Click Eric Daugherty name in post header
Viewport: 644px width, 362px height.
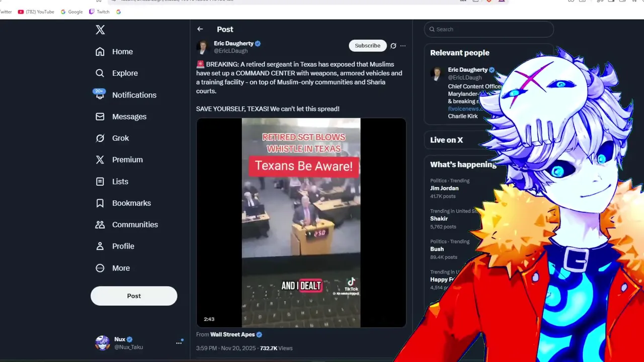click(233, 44)
